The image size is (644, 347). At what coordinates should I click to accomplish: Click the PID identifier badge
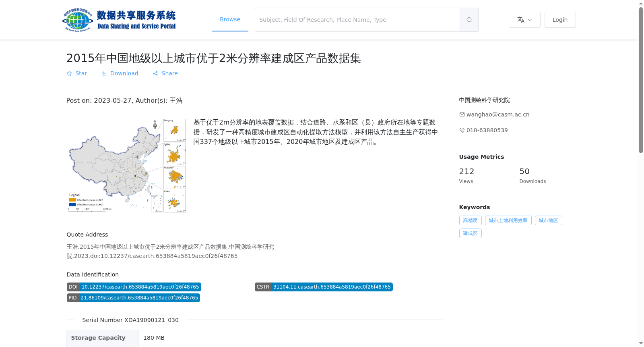pos(133,298)
